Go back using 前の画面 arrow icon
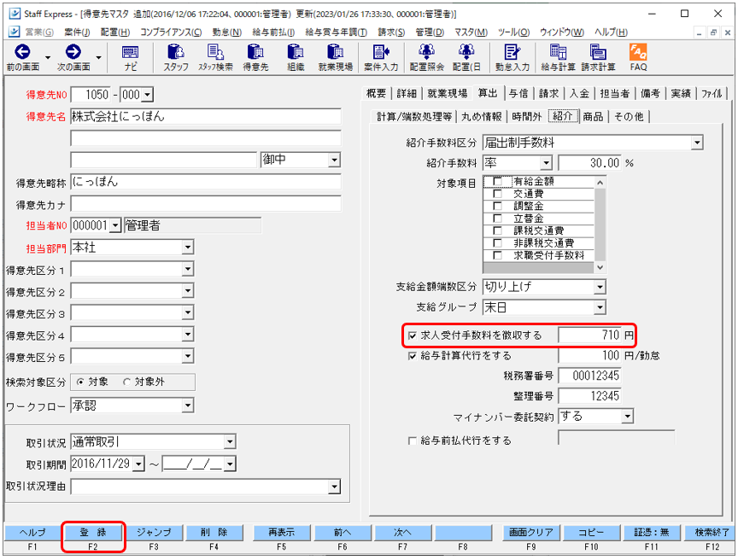Screen dimensions: 738x560 tap(22, 52)
